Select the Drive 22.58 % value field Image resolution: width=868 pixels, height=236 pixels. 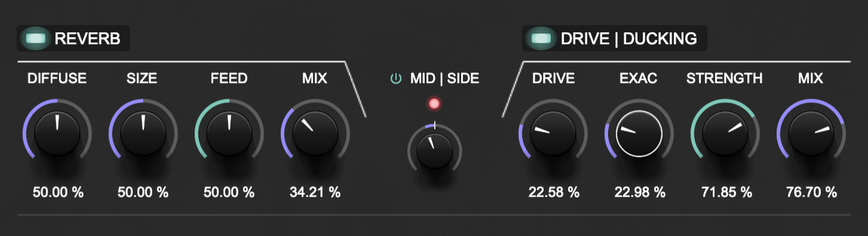point(554,192)
